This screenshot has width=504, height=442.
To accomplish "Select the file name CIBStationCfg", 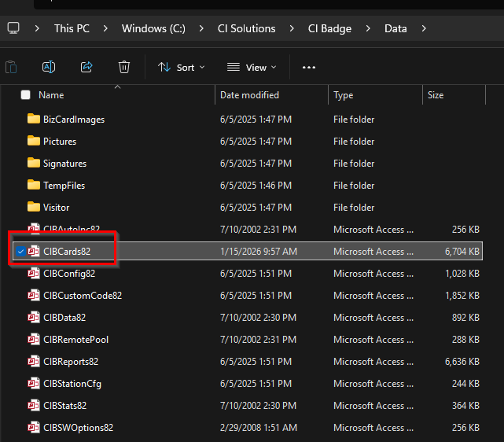I will [x=72, y=384].
